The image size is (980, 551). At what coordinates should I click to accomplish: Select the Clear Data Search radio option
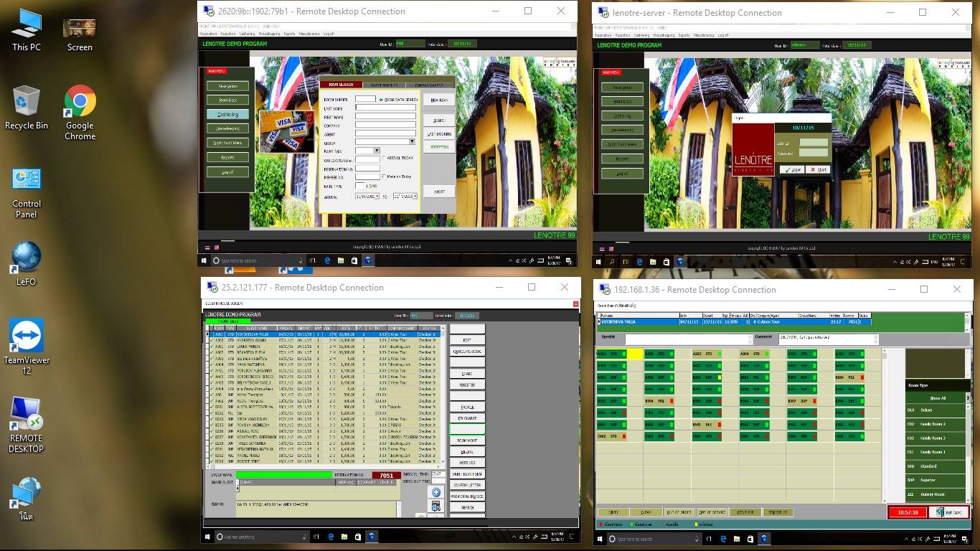[381, 100]
